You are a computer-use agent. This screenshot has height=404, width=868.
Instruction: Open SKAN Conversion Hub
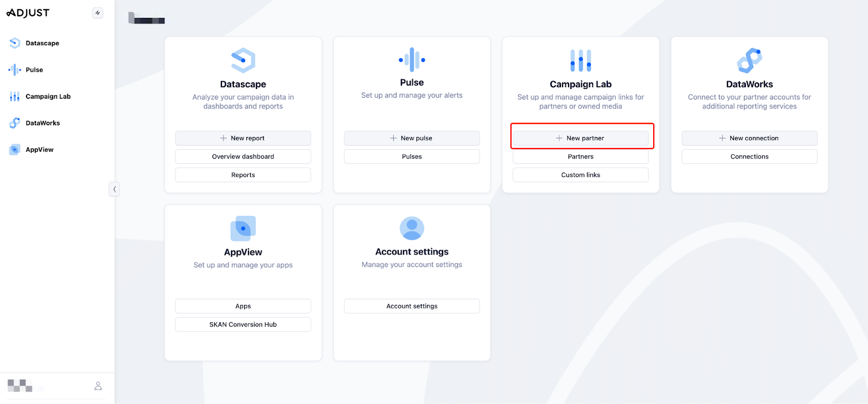(x=243, y=324)
